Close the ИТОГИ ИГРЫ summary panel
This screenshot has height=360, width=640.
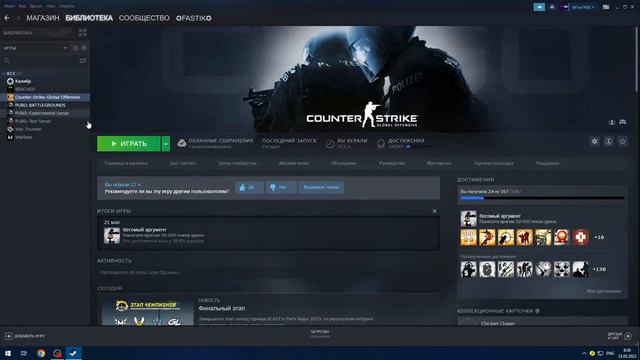tap(434, 211)
